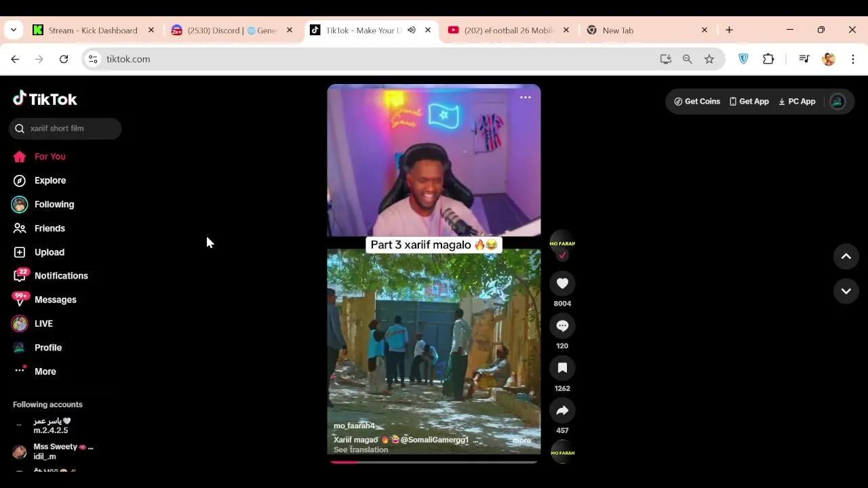The height and width of the screenshot is (488, 868).
Task: Open the Extensions puzzle icon
Action: [x=768, y=59]
